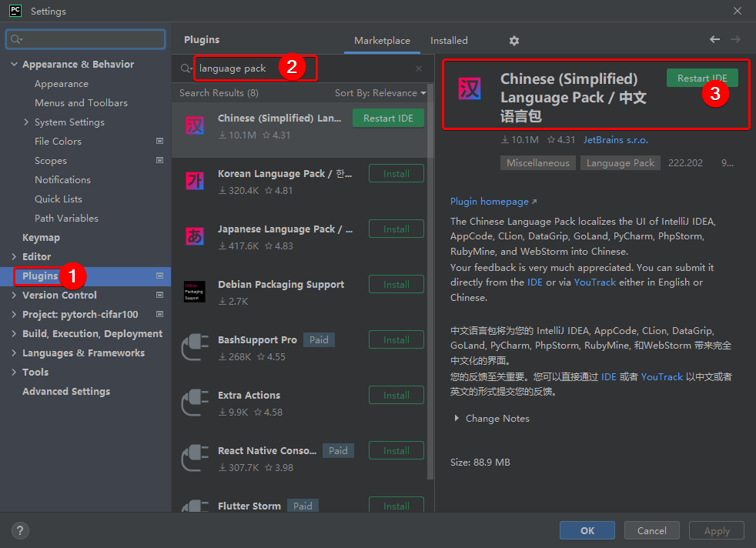Click the YouTrack link in English description
The width and height of the screenshot is (756, 548).
pos(595,282)
